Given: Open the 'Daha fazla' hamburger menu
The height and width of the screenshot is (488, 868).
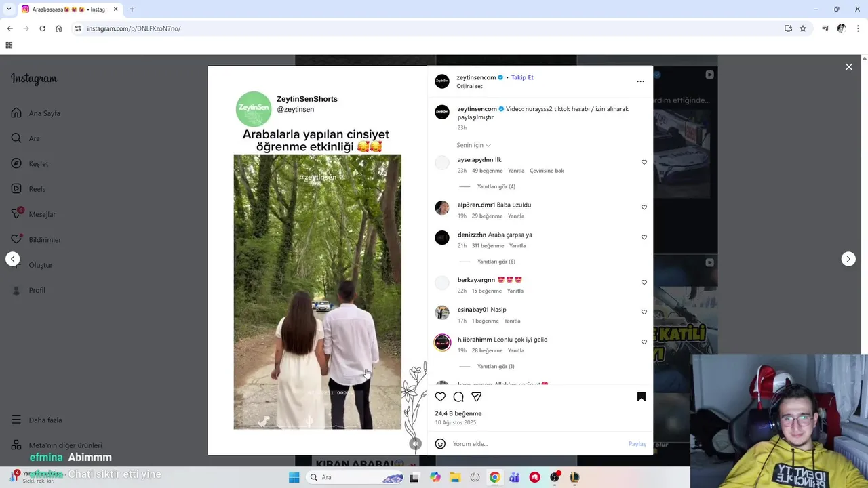Looking at the screenshot, I should (x=37, y=420).
